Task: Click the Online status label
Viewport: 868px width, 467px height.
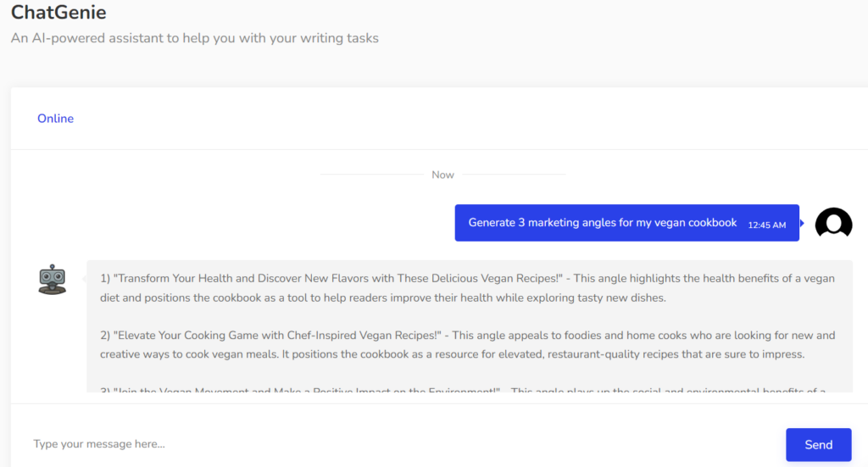Action: (55, 119)
